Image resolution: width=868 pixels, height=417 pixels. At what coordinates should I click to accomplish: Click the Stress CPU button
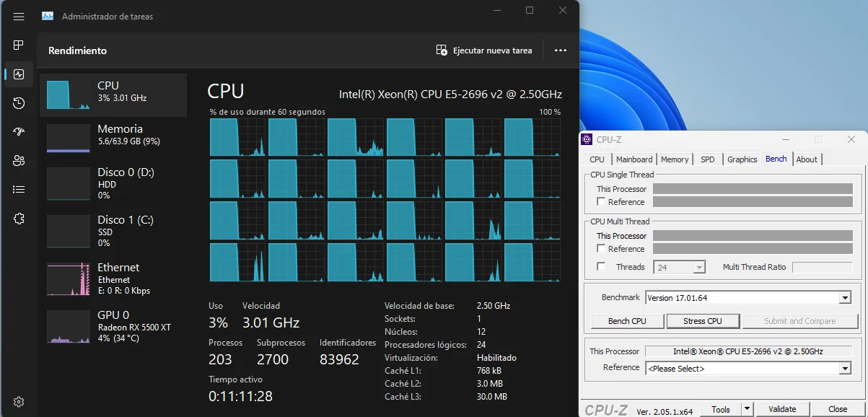[703, 321]
